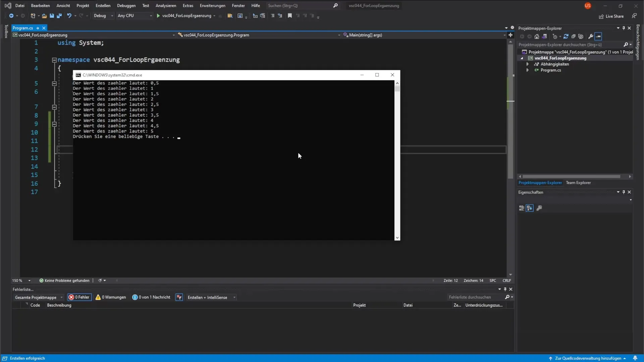Start vsc044_ForLoopErgaenzung with the green play button
The image size is (644, 362).
(158, 16)
